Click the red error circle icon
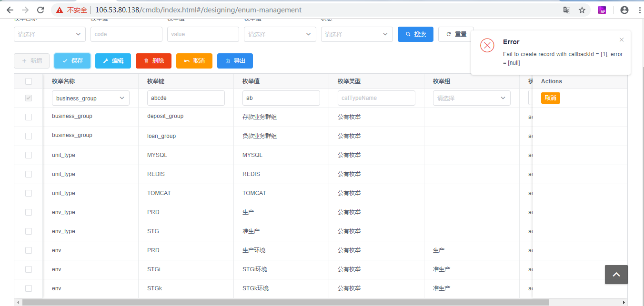 point(487,46)
